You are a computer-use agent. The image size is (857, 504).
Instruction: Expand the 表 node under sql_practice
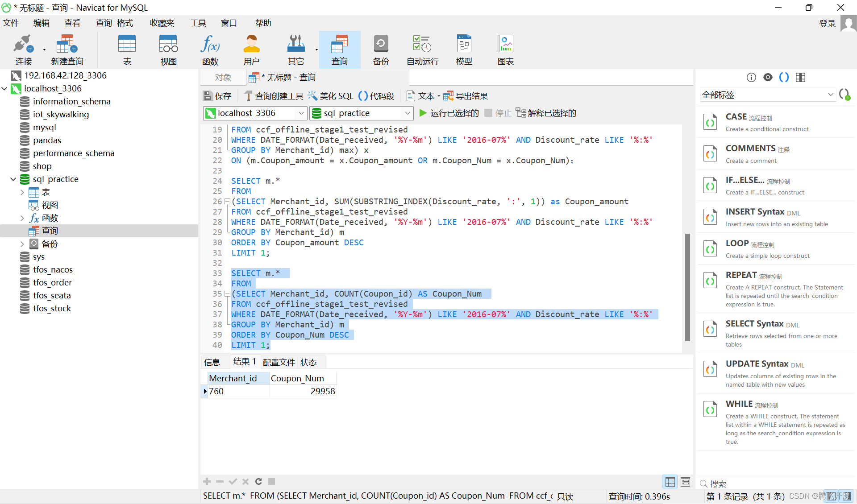click(22, 192)
